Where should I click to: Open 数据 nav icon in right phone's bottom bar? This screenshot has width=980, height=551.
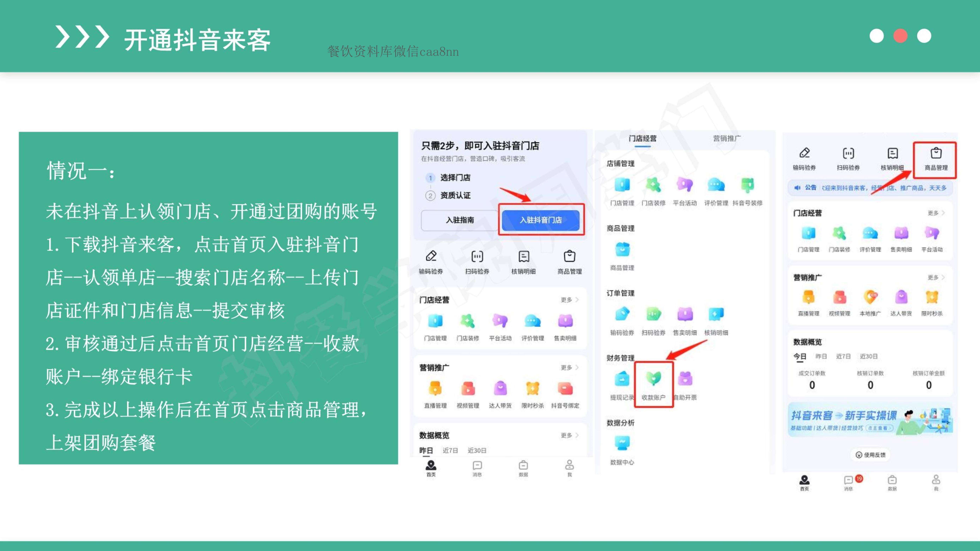(892, 483)
